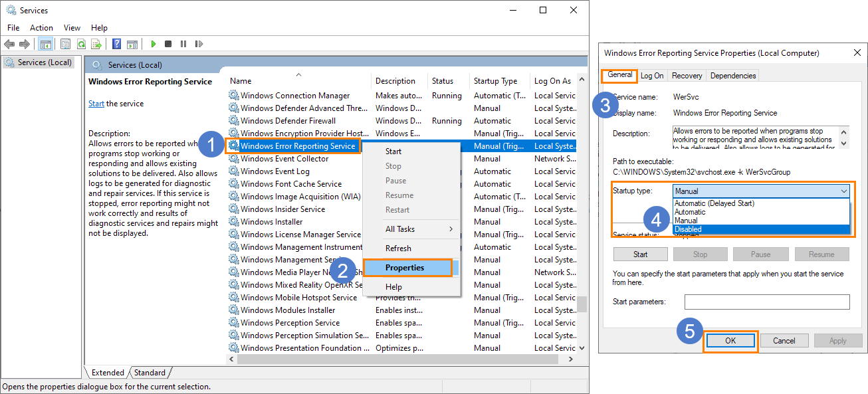Select the Windows Error Reporting Service row

(402, 146)
